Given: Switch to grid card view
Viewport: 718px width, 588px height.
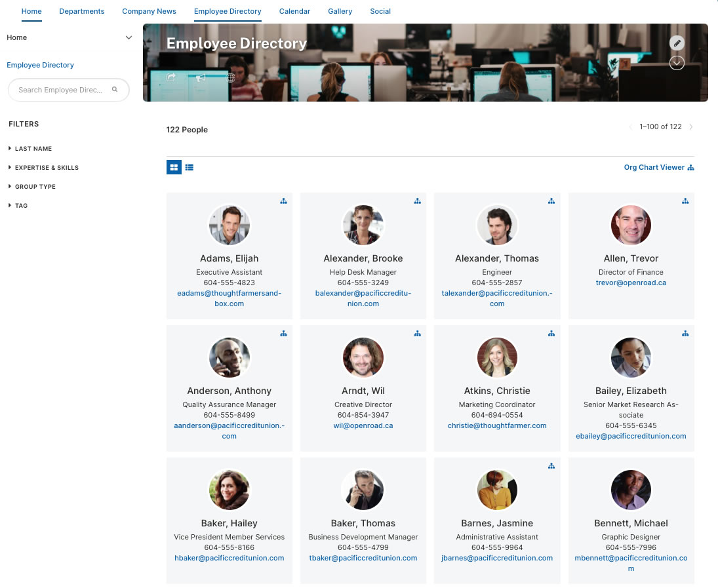Looking at the screenshot, I should [x=174, y=167].
